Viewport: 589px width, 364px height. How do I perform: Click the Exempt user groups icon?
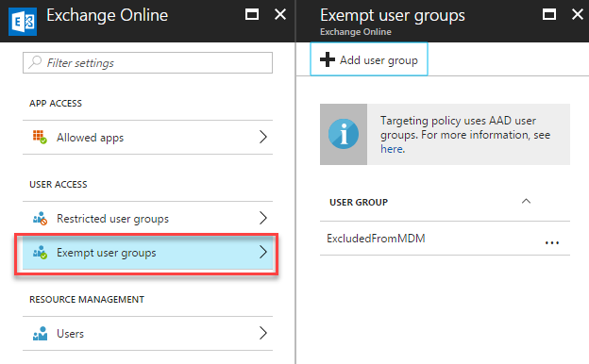[40, 253]
